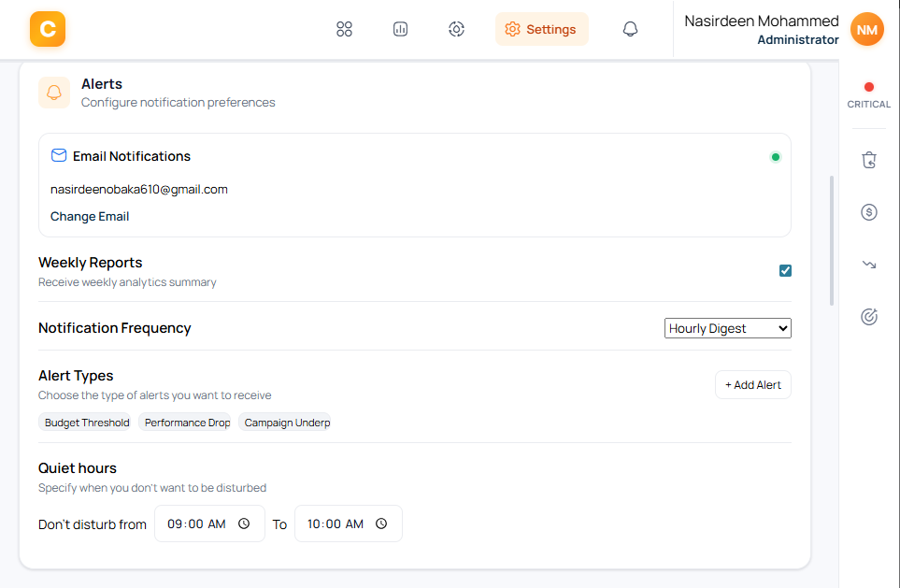
Task: Click the NM user avatar
Action: click(x=866, y=29)
